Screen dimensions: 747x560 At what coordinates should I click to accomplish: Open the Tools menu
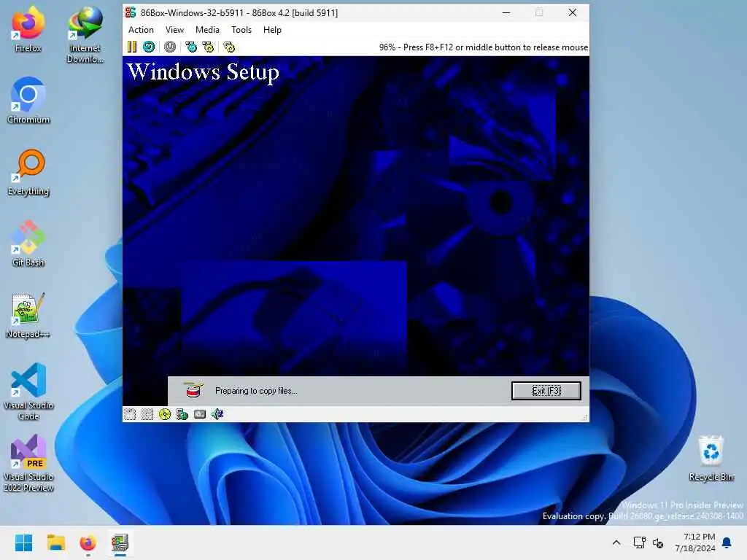click(x=241, y=29)
